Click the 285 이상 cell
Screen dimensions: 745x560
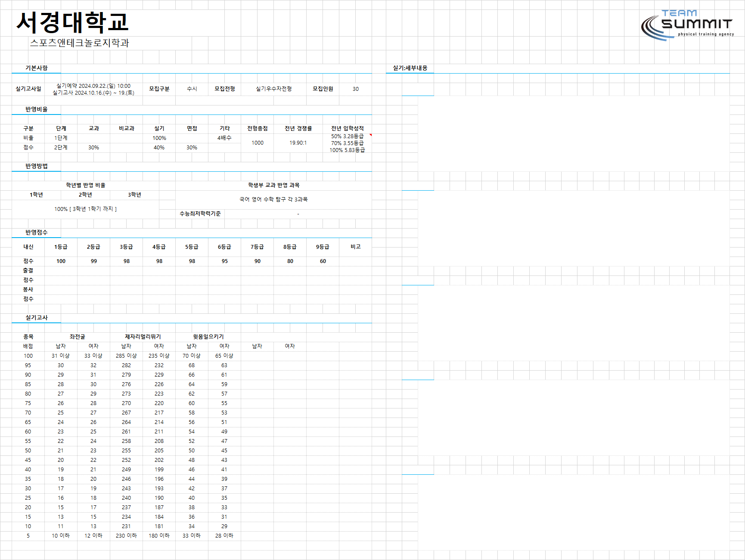pyautogui.click(x=126, y=356)
